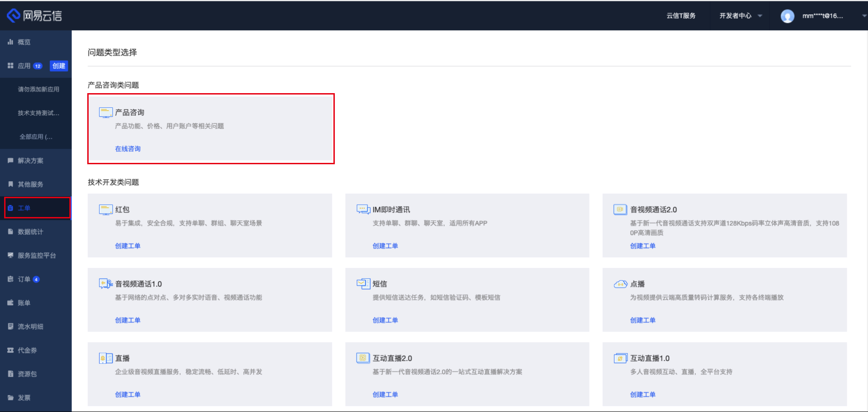Click the 数据统计 document icon
Viewport: 868px width, 412px height.
[x=10, y=232]
